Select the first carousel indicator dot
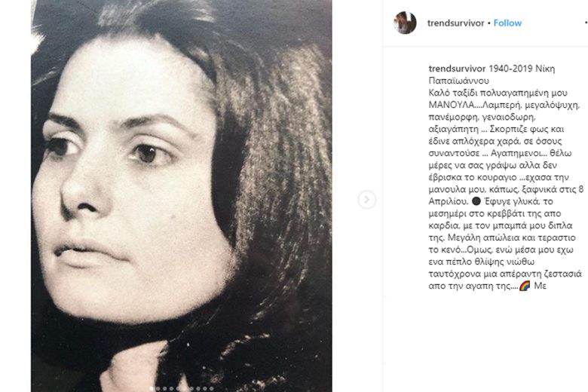This screenshot has height=392, width=588. (151, 389)
